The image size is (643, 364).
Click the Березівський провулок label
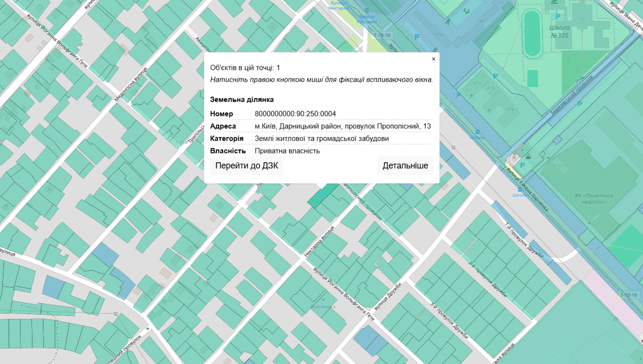click(571, 94)
